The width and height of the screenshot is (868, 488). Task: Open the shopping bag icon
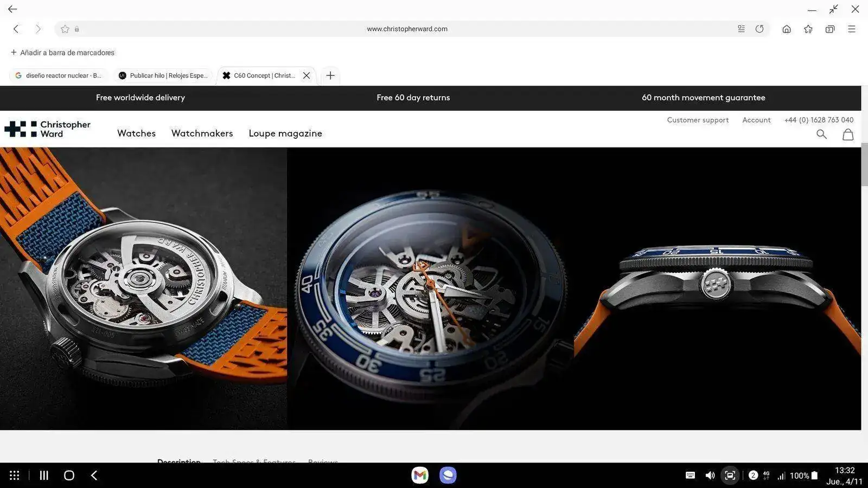click(x=847, y=134)
